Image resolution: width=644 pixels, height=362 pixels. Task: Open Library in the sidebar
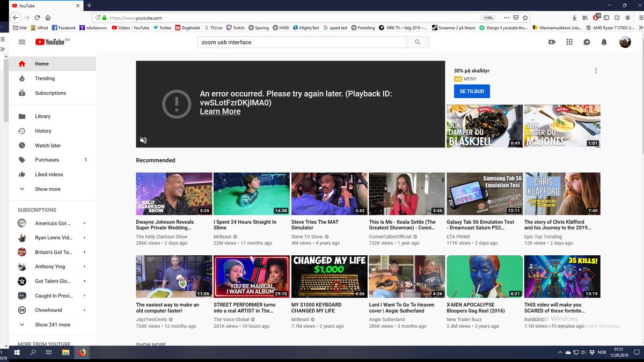pyautogui.click(x=53, y=116)
